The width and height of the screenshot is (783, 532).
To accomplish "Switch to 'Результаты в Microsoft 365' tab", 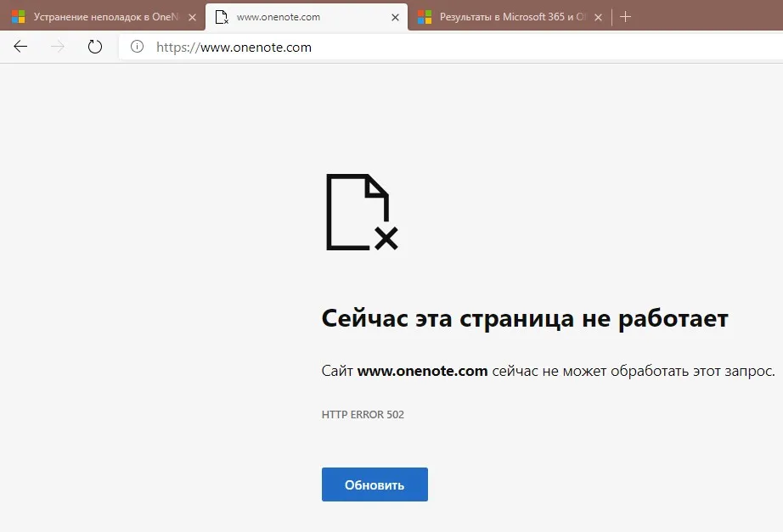I will pyautogui.click(x=510, y=17).
